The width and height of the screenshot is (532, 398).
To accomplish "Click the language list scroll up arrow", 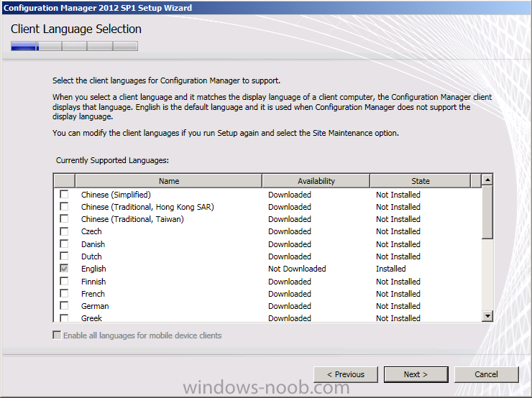I will [487, 180].
